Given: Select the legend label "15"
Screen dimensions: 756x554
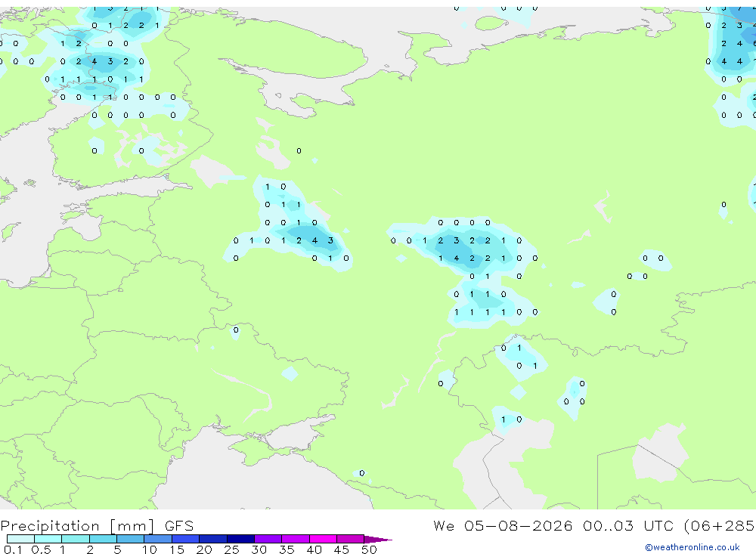Looking at the screenshot, I should pos(176,549).
